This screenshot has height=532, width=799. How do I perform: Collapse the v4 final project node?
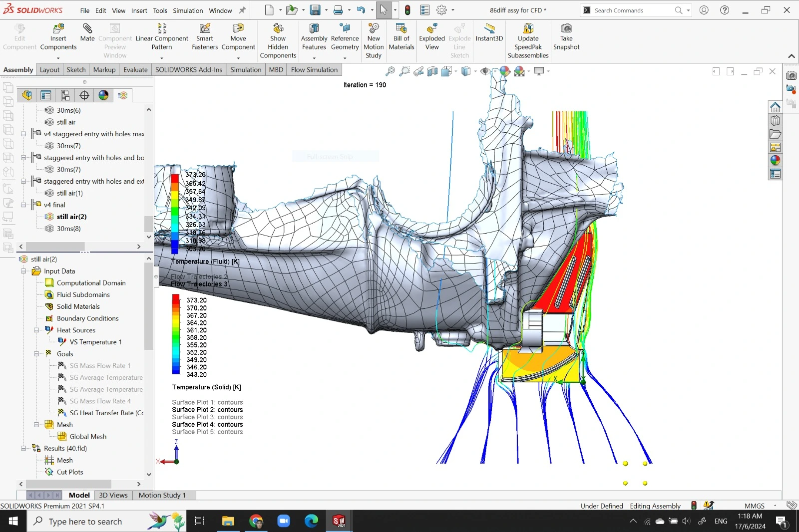(23, 205)
